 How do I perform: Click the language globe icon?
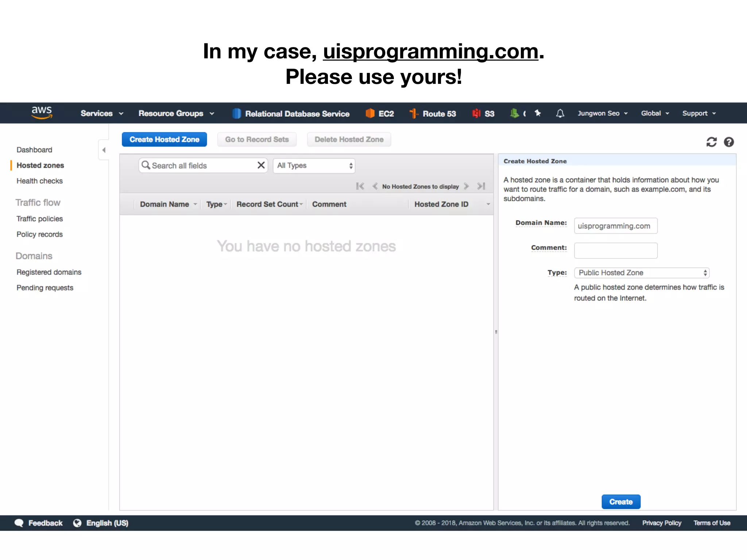77,523
